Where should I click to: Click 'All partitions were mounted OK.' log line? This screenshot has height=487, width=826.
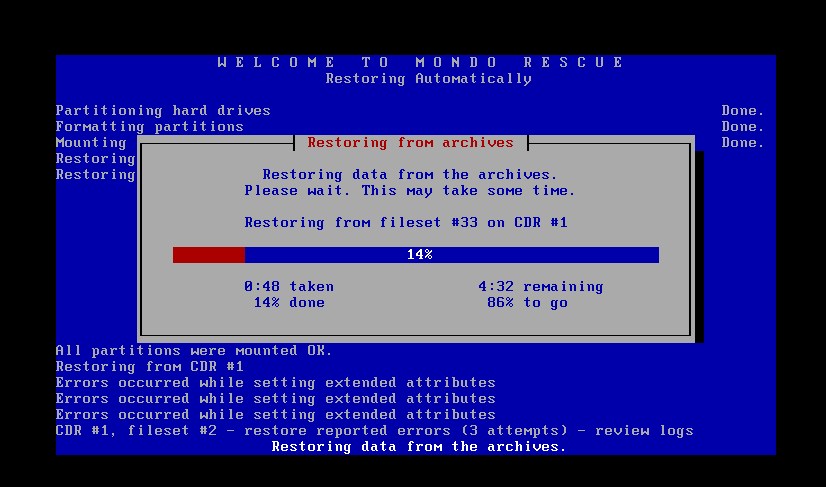pyautogui.click(x=194, y=350)
